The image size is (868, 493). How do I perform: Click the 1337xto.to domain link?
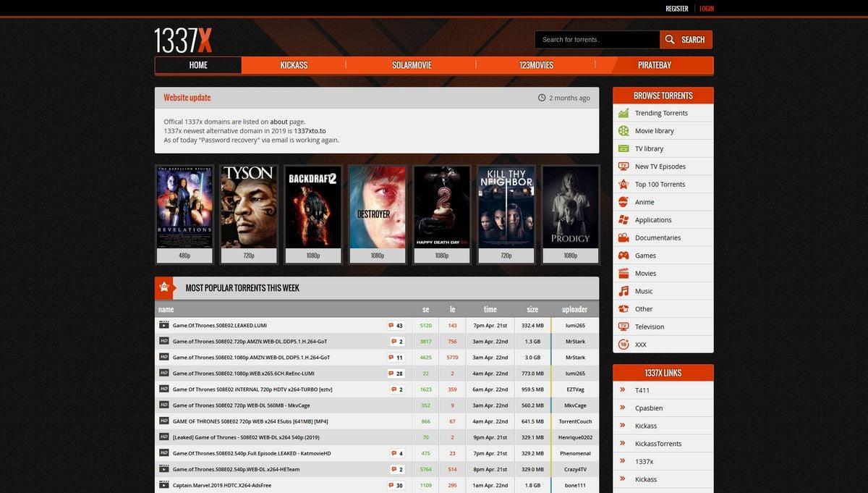pyautogui.click(x=310, y=131)
